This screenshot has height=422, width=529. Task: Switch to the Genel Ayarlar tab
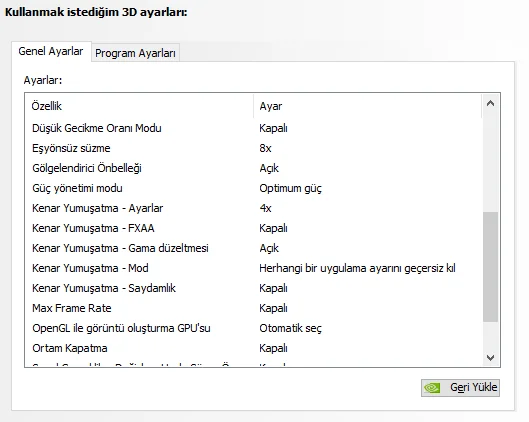click(x=51, y=52)
